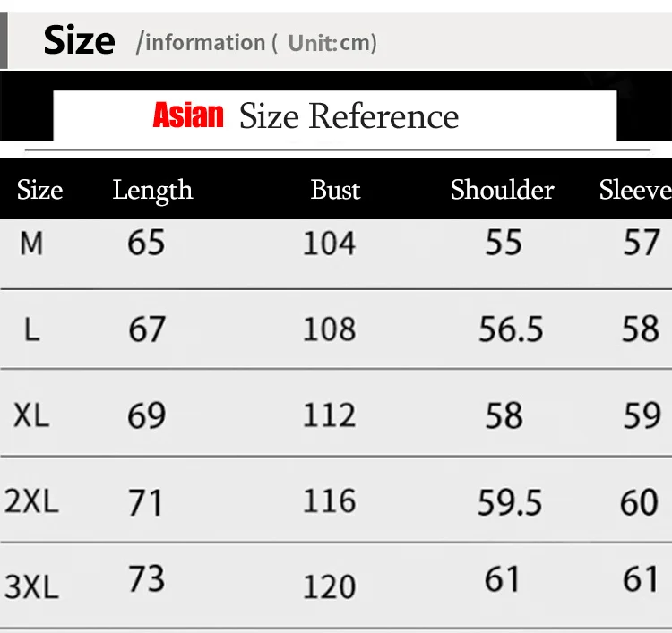
Task: Click bust value 104 for size M
Action: pyautogui.click(x=329, y=243)
